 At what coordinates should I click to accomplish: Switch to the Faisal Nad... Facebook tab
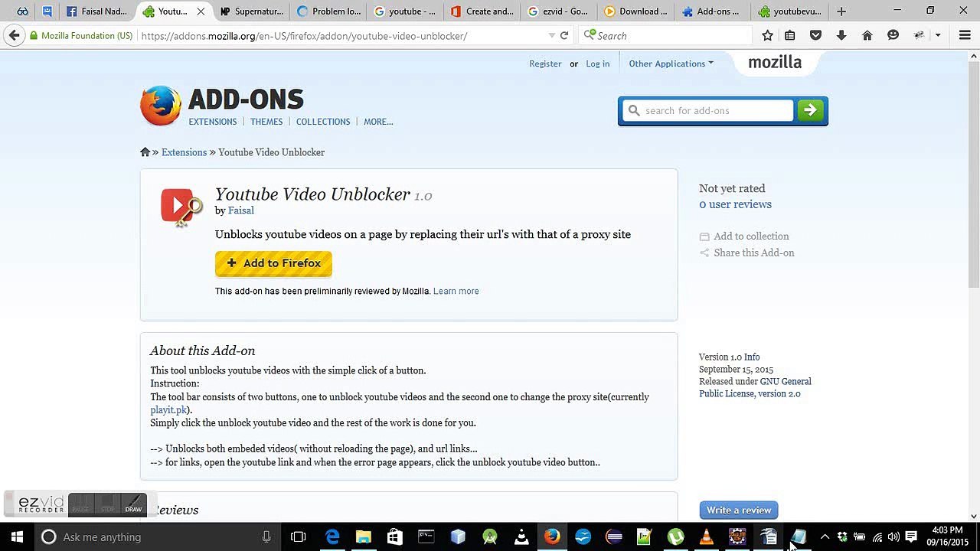(96, 11)
